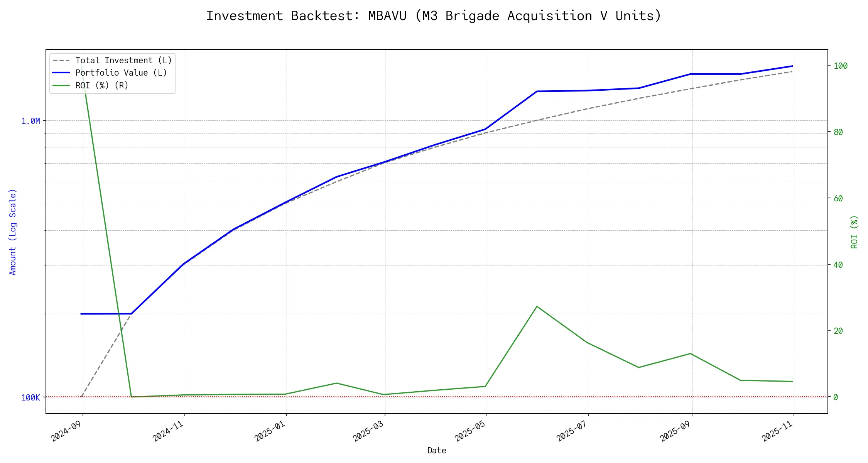The image size is (868, 463).
Task: Click the chart title text
Action: click(x=434, y=16)
